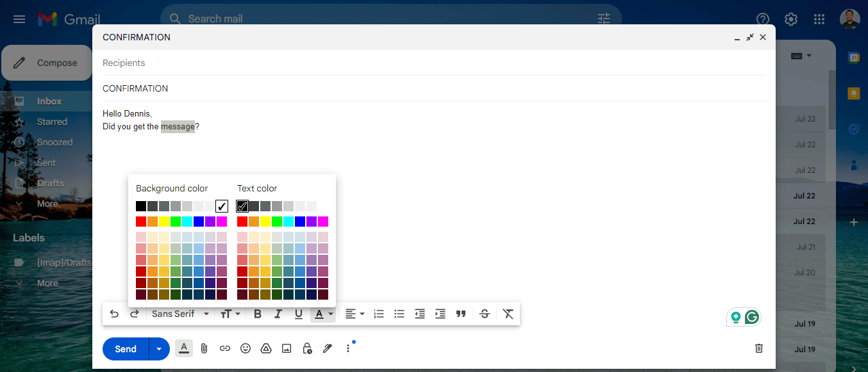Select checked black text color swatch
The height and width of the screenshot is (372, 868).
(242, 206)
